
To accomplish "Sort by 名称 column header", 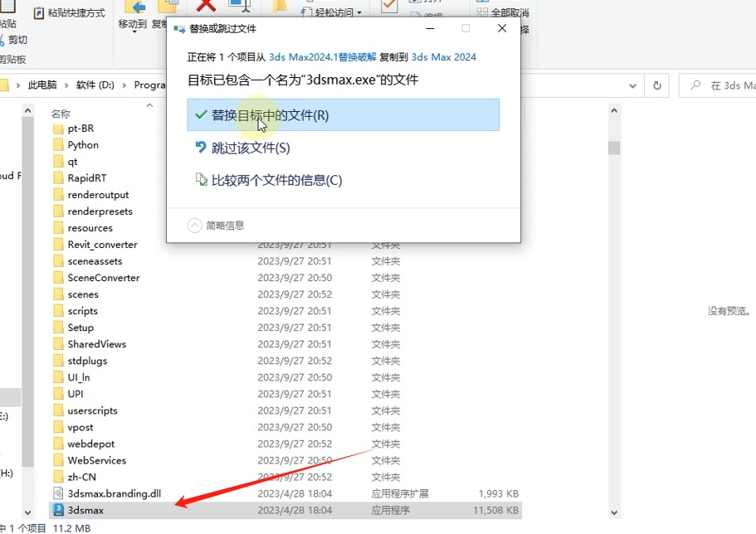I will point(61,114).
